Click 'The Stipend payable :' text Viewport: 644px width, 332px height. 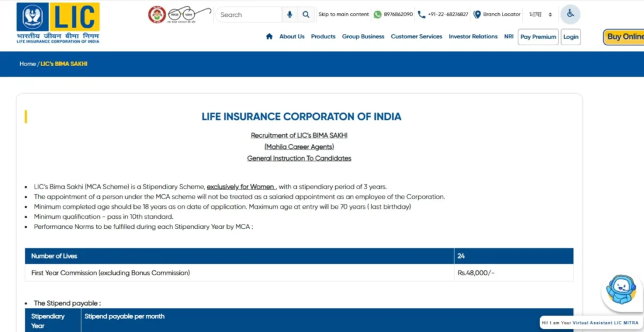click(67, 303)
